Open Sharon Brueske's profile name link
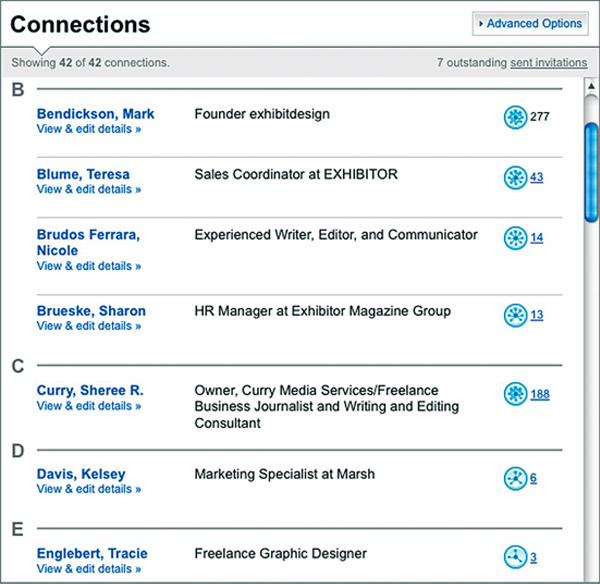The width and height of the screenshot is (600, 584). pyautogui.click(x=91, y=311)
